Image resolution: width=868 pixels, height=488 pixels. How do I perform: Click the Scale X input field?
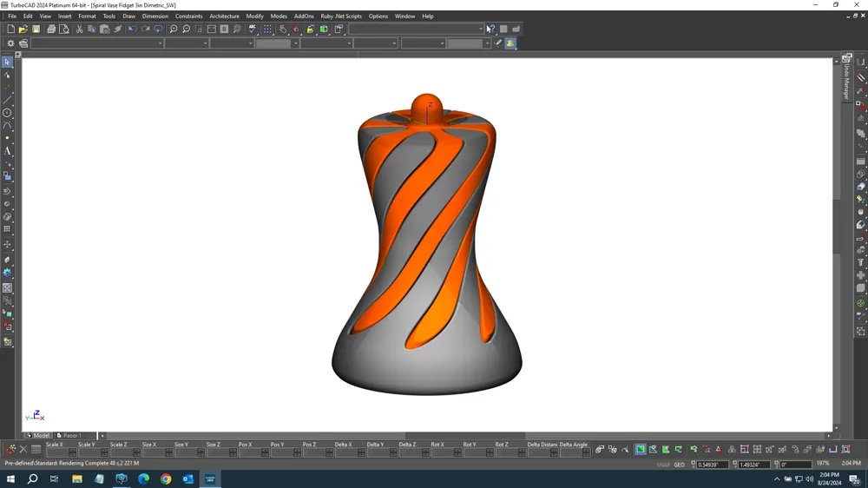coord(56,452)
